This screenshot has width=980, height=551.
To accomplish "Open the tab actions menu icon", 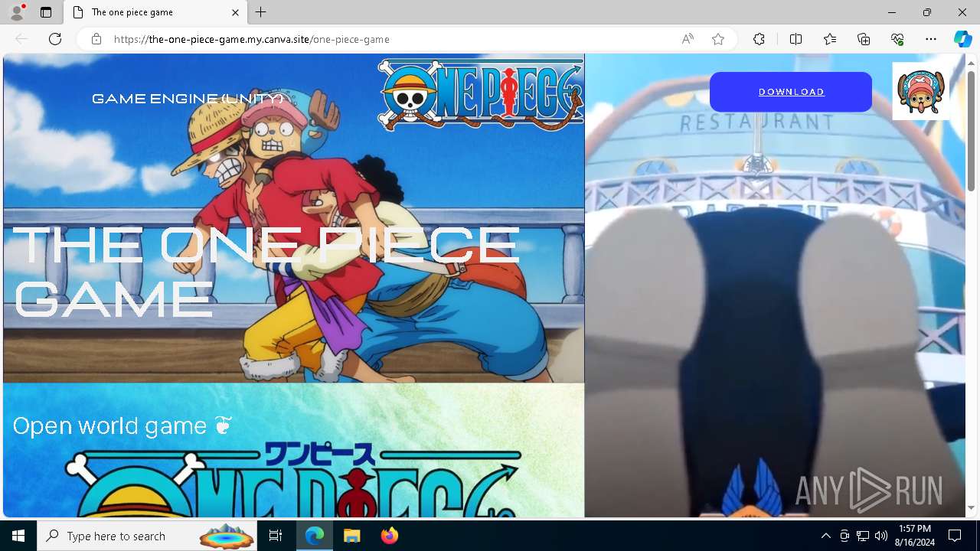I will tap(46, 12).
